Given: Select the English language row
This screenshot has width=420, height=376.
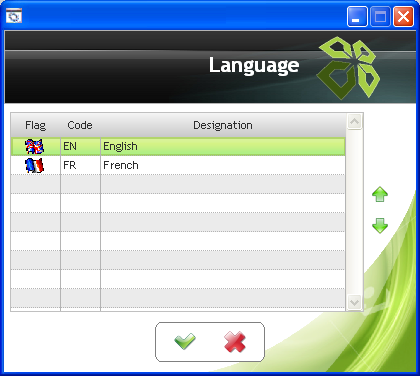Looking at the screenshot, I should tap(178, 147).
